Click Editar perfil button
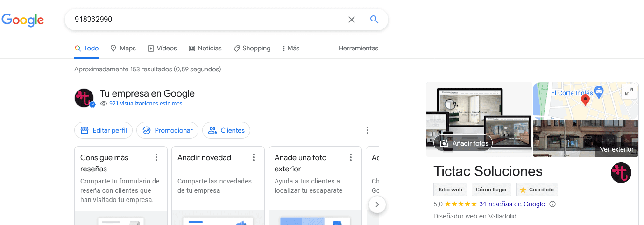The height and width of the screenshot is (225, 644). pos(103,130)
